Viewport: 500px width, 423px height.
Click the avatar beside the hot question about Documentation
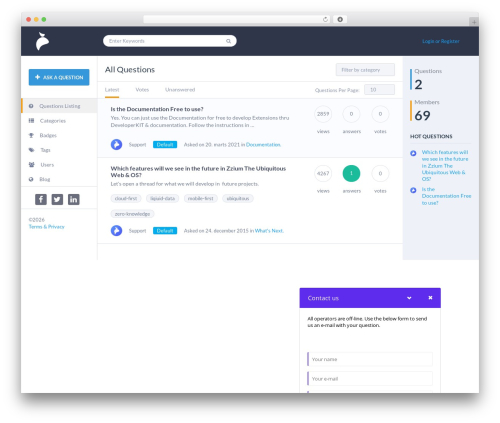pyautogui.click(x=413, y=190)
